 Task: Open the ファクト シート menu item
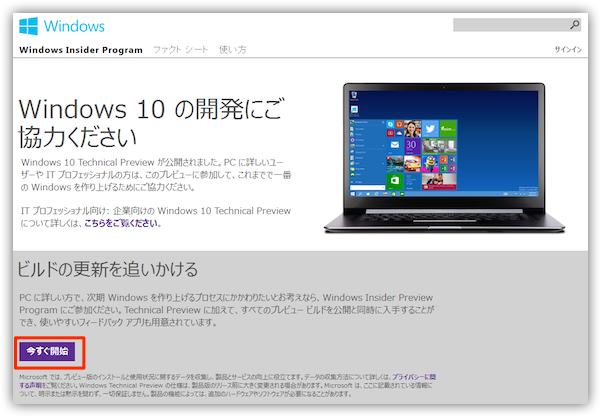pyautogui.click(x=180, y=49)
